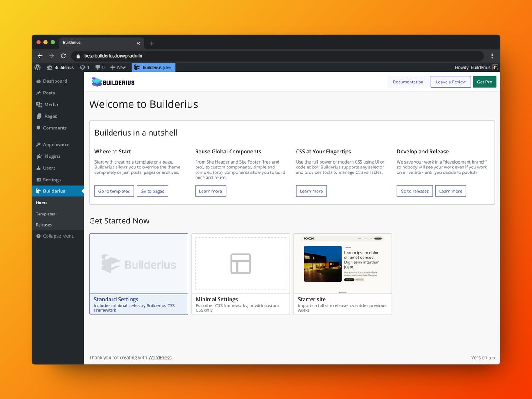Switch to the Templates sidebar item
The image size is (532, 399).
coord(45,214)
